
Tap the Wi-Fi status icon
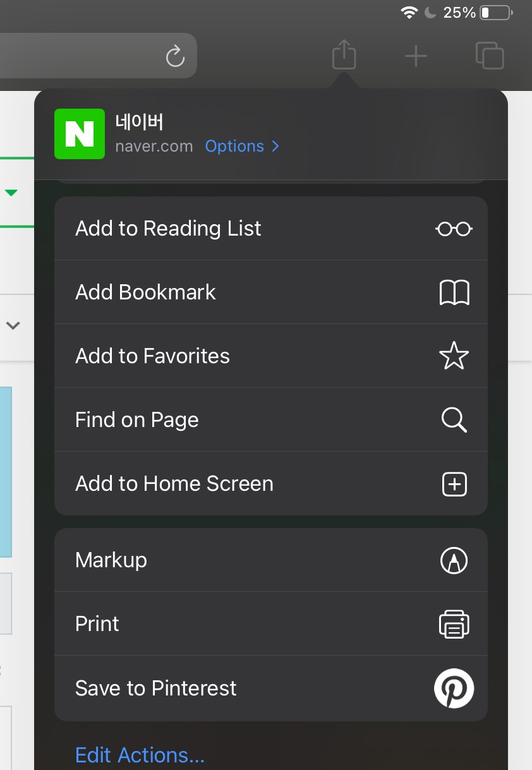[x=409, y=13]
